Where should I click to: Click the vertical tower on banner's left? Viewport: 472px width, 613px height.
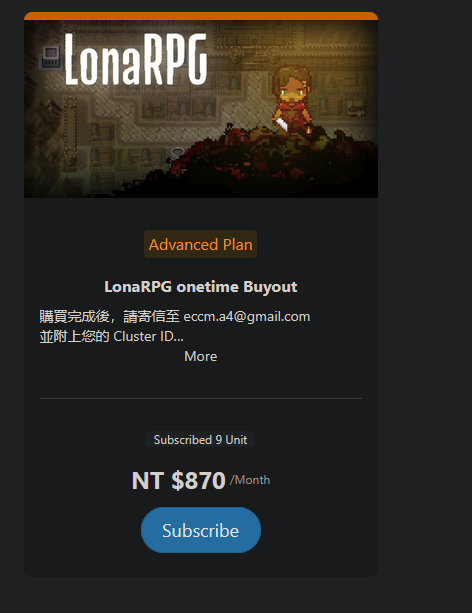tap(70, 133)
